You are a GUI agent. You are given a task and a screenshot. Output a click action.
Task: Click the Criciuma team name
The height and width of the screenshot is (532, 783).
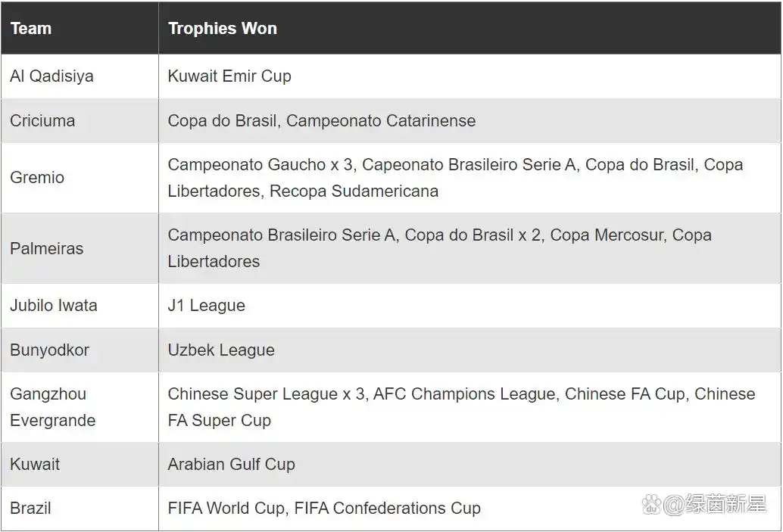[42, 121]
